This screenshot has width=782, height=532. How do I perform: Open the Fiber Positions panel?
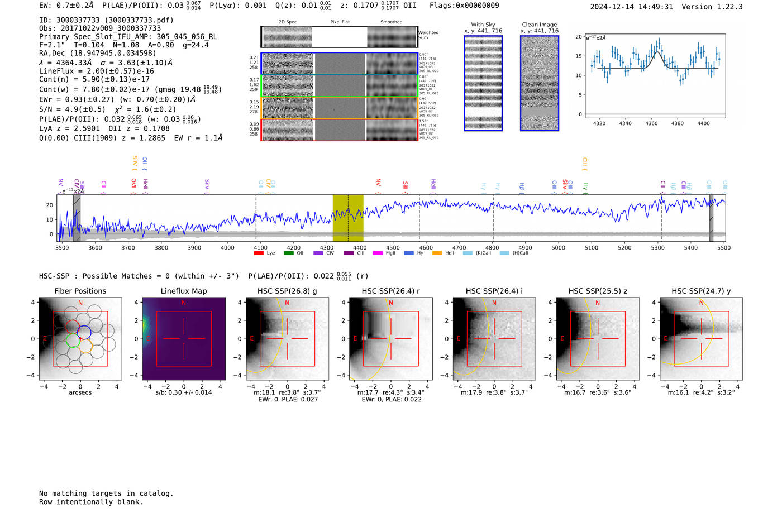click(x=80, y=339)
